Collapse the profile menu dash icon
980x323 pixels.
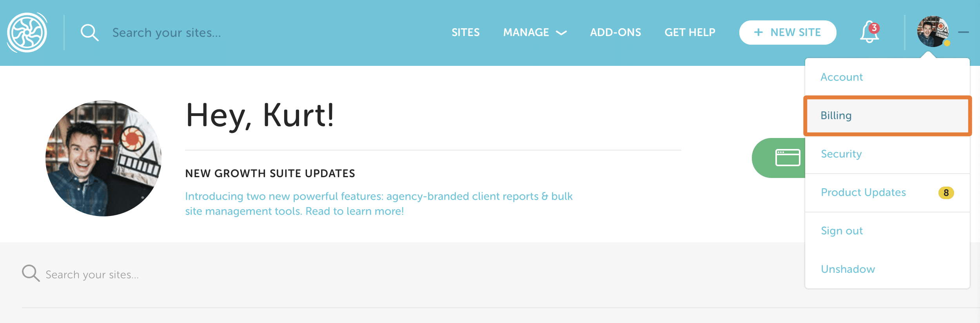[x=963, y=32]
